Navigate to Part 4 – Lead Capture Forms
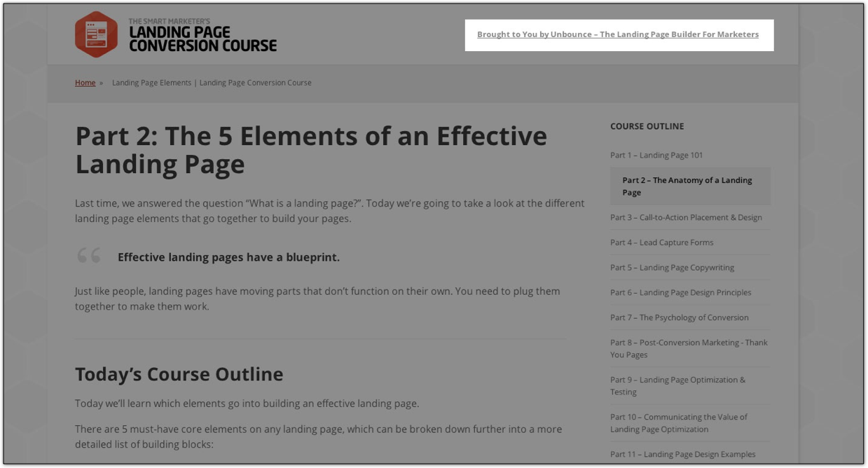The image size is (868, 468). click(x=661, y=242)
